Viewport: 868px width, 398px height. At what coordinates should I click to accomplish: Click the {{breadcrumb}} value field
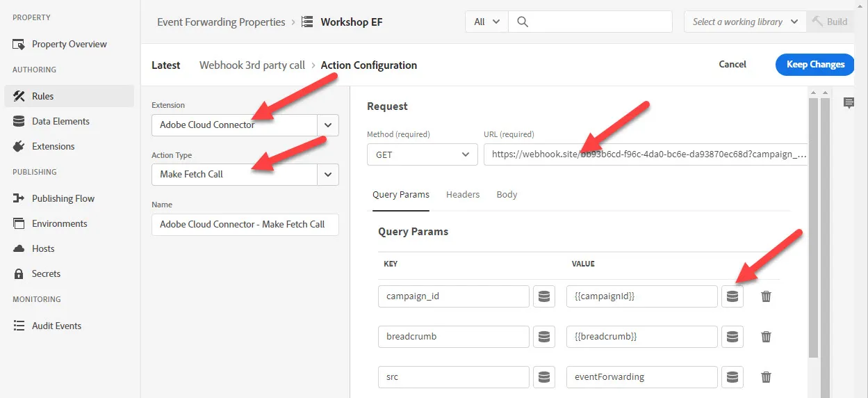642,337
